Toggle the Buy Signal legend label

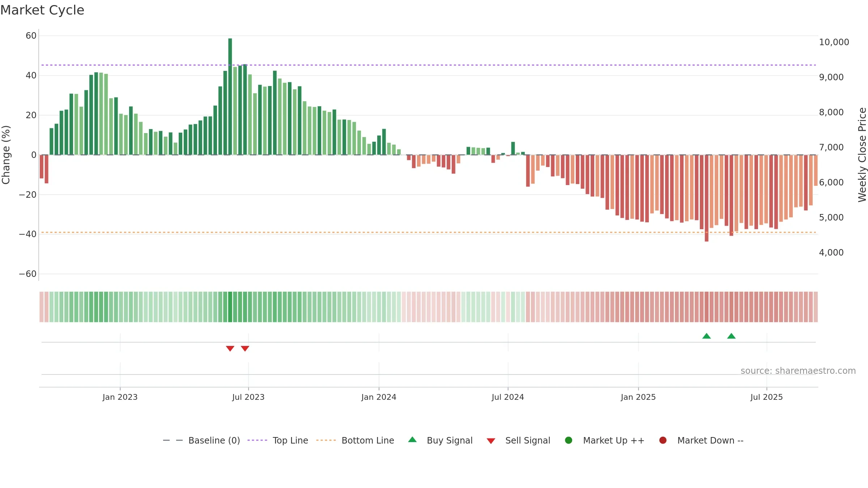pyautogui.click(x=450, y=440)
